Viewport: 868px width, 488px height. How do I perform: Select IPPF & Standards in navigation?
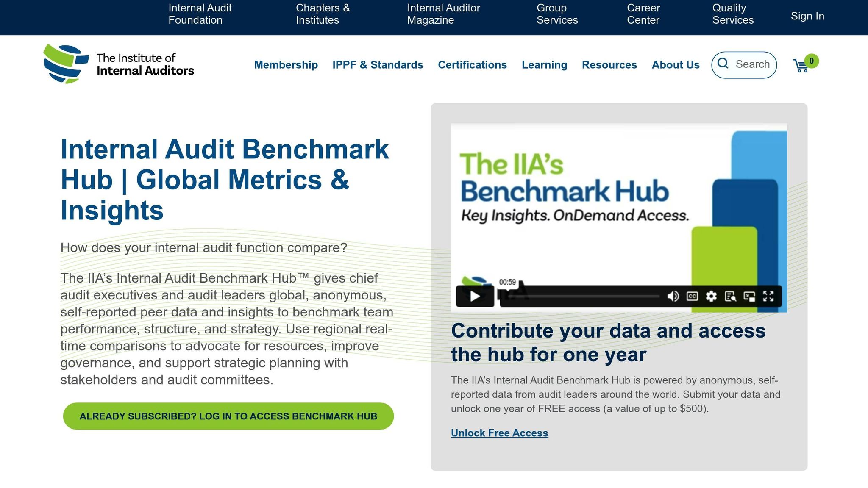tap(377, 65)
